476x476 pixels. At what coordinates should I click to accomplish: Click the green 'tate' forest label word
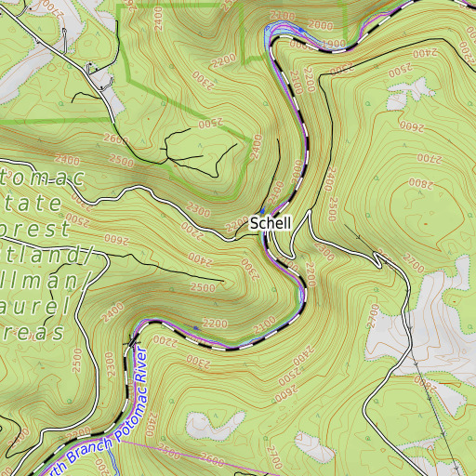click(x=33, y=203)
